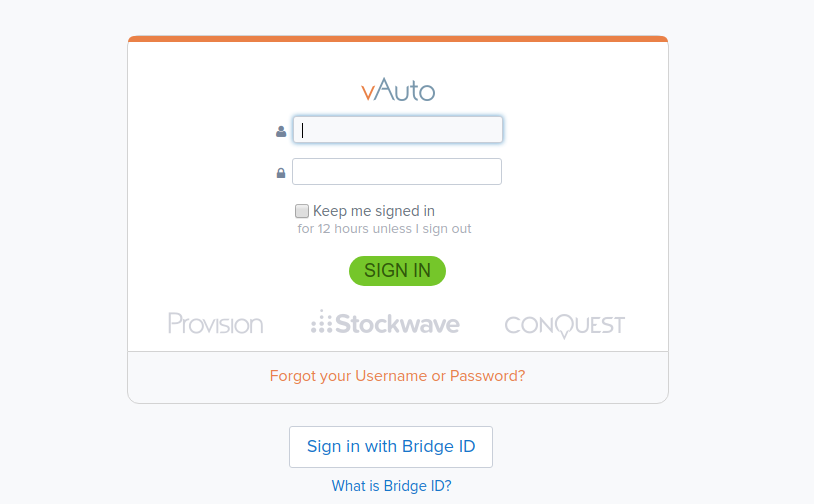This screenshot has height=504, width=814.
Task: Enable the Keep me signed in checkbox
Action: [302, 211]
